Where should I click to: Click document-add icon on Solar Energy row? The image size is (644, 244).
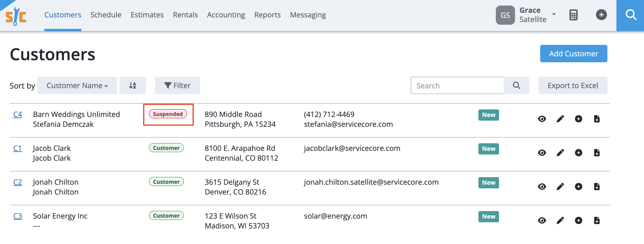[x=596, y=220]
